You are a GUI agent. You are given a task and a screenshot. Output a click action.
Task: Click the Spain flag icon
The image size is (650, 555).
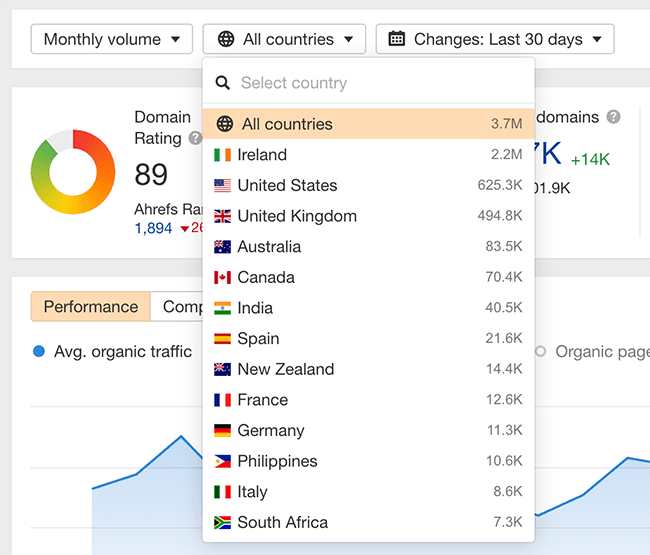[x=223, y=339]
